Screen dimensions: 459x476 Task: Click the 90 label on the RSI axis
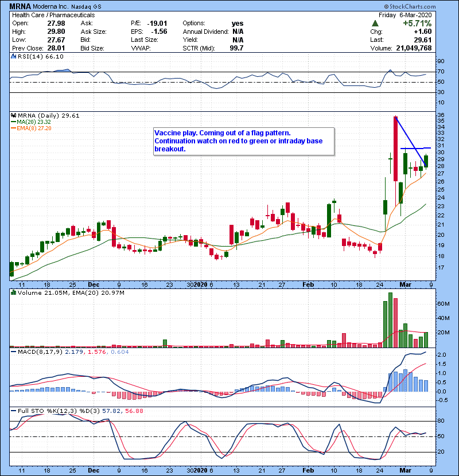[441, 61]
